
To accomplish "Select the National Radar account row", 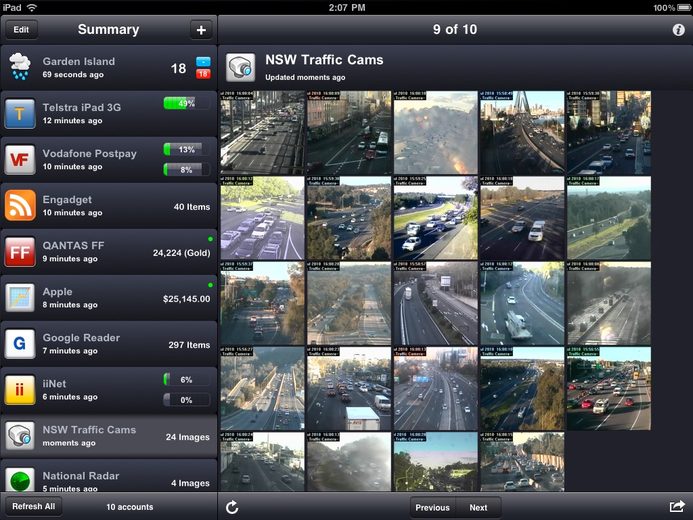I will pos(109,476).
